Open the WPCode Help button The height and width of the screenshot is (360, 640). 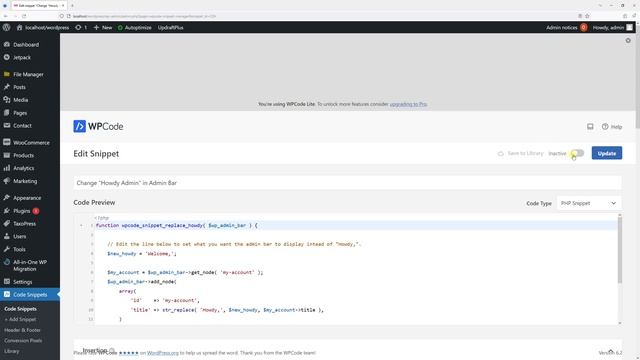pos(612,127)
